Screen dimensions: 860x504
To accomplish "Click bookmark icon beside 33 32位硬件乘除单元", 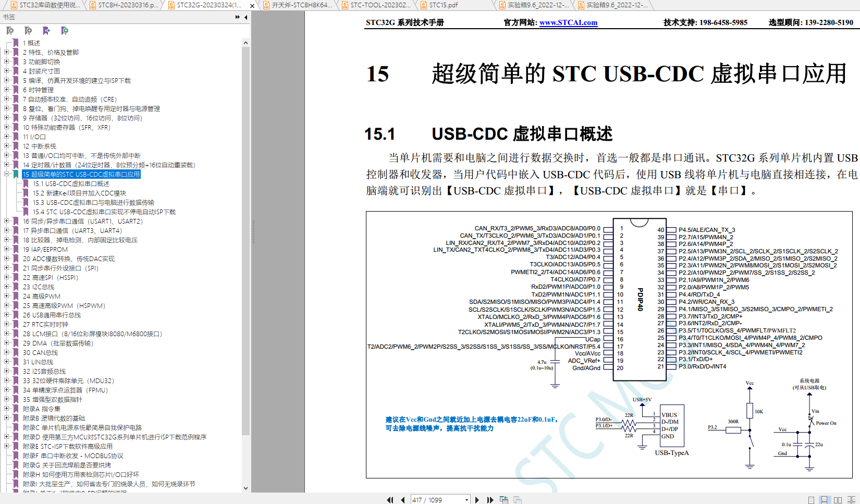I will click(16, 380).
